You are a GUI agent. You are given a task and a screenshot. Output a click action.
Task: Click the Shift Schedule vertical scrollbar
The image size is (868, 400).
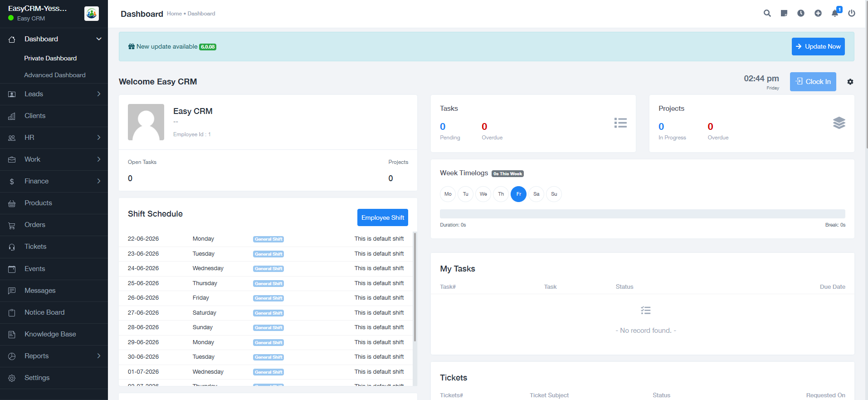415,287
